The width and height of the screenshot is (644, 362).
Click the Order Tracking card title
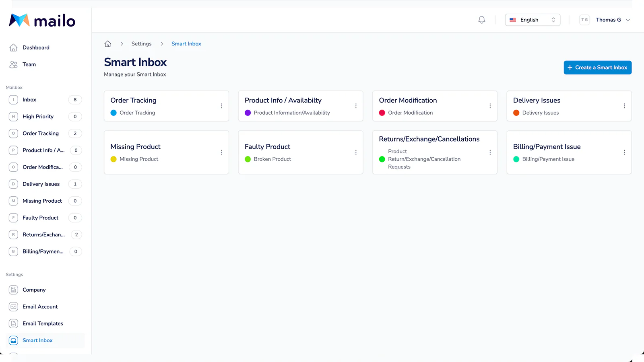pyautogui.click(x=134, y=101)
